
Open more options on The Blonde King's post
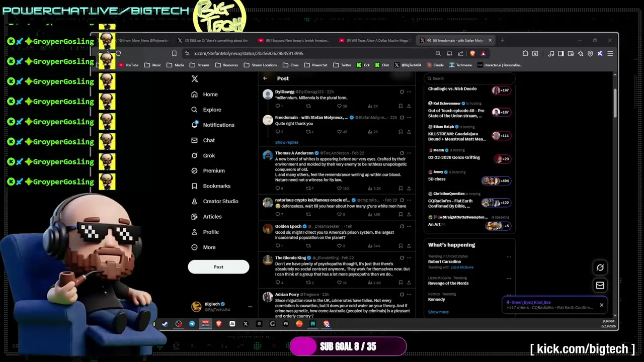coord(409,258)
